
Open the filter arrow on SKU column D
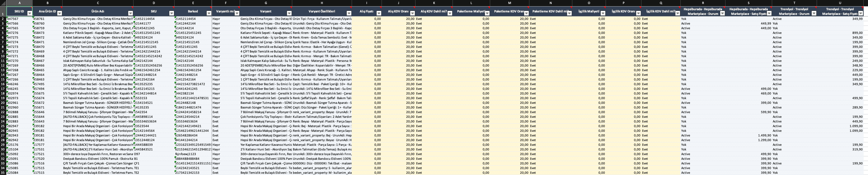tap(171, 13)
